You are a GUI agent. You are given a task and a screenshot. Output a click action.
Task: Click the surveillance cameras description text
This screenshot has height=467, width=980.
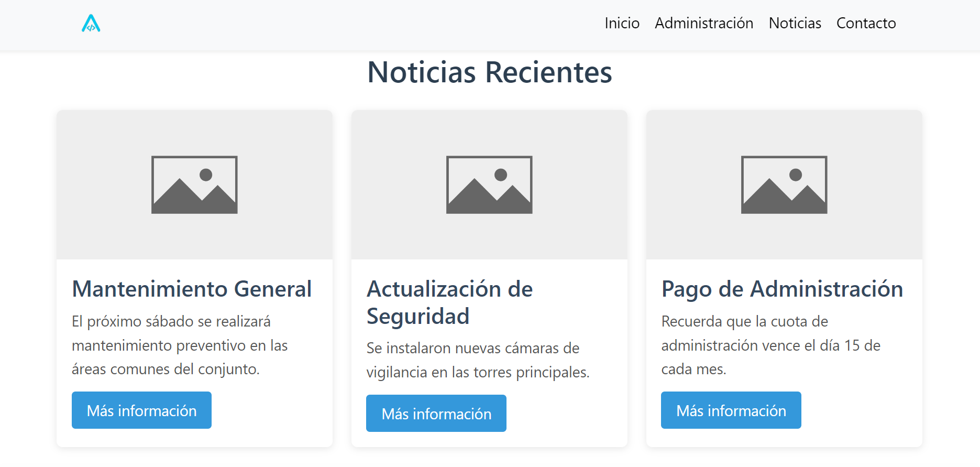pyautogui.click(x=478, y=360)
